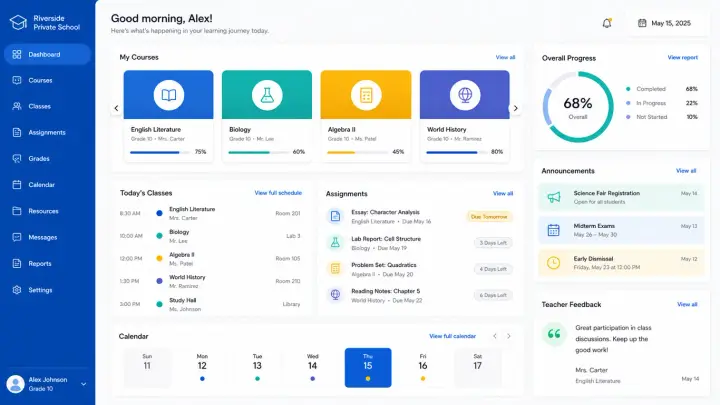Open the Early Dismissal announcement
The width and height of the screenshot is (720, 405).
pos(621,263)
